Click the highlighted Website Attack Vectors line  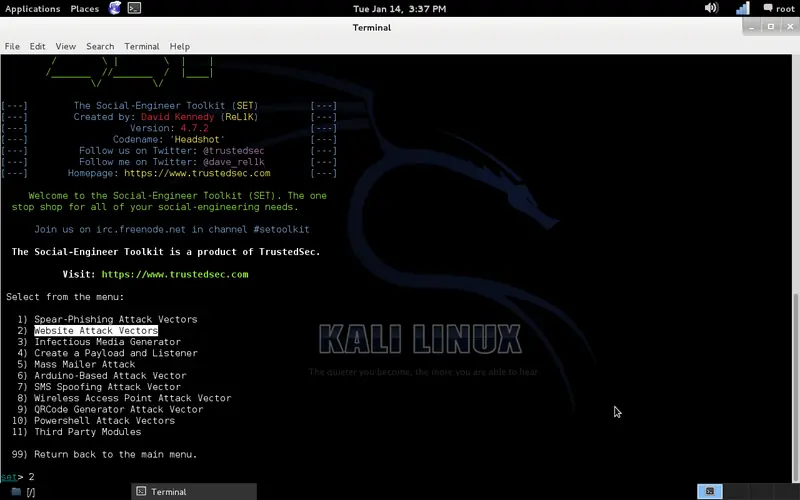96,331
